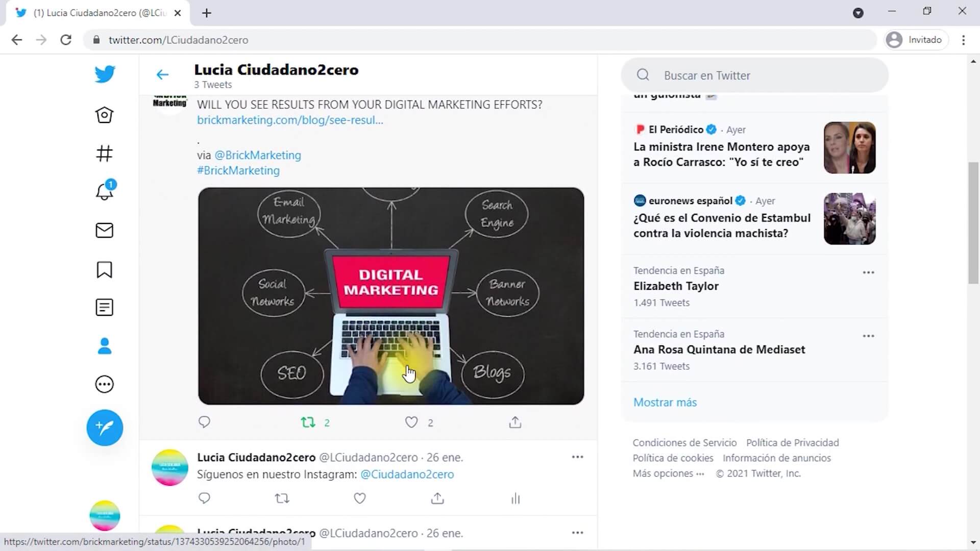The height and width of the screenshot is (551, 980).
Task: Open Irene Montero news thumbnail
Action: coord(850,147)
